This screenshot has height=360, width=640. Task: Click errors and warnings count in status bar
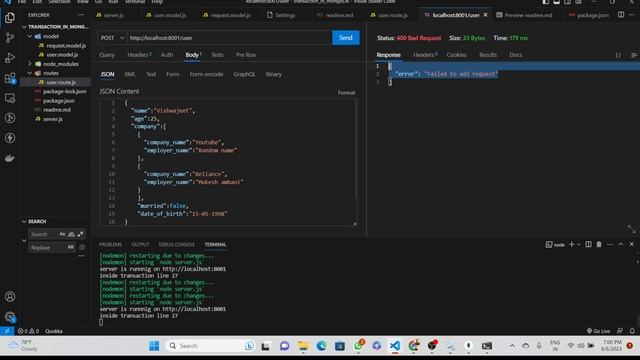pos(28,331)
